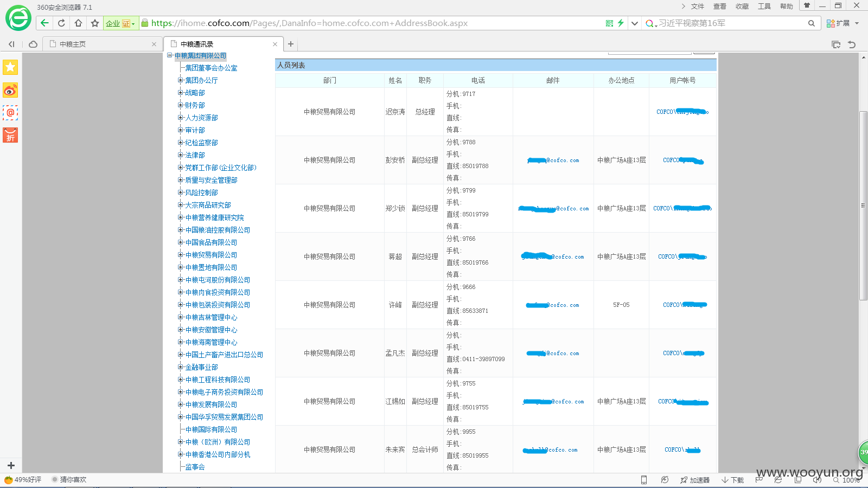
Task: Click the green floating 39 badge
Action: (863, 452)
